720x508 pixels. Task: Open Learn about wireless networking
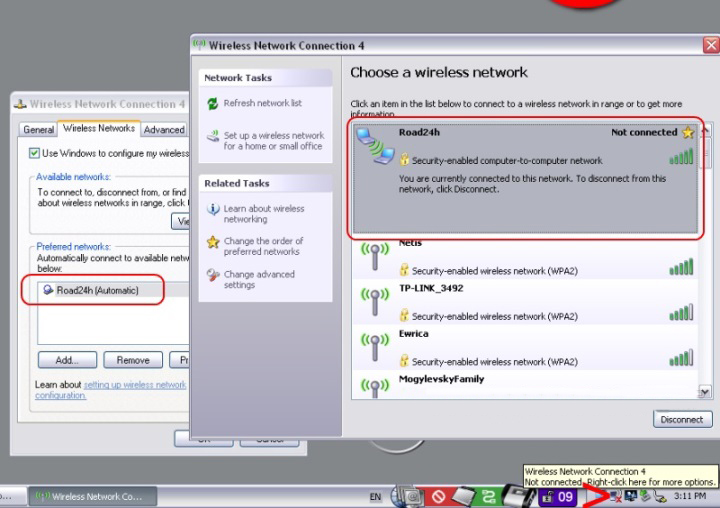click(x=264, y=214)
